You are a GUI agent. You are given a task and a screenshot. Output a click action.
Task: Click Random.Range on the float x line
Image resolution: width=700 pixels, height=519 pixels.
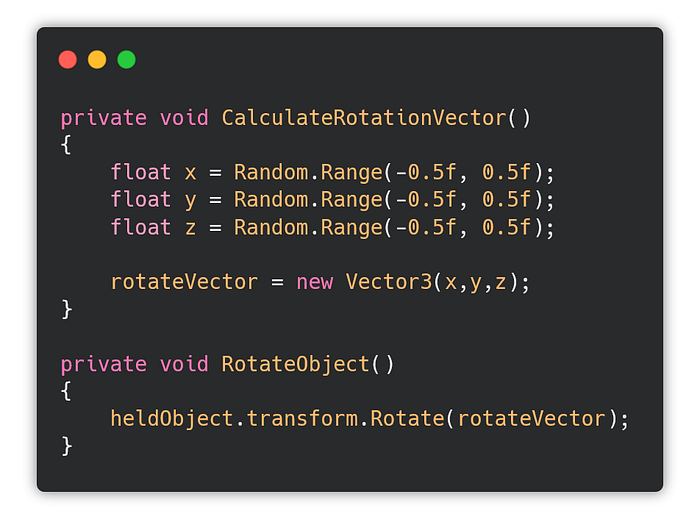click(308, 172)
